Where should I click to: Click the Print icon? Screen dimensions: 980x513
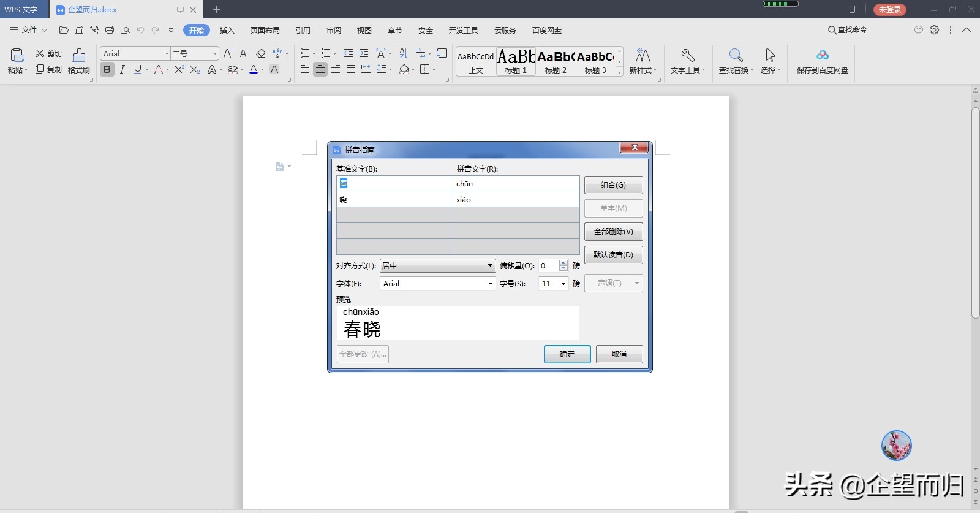(110, 29)
